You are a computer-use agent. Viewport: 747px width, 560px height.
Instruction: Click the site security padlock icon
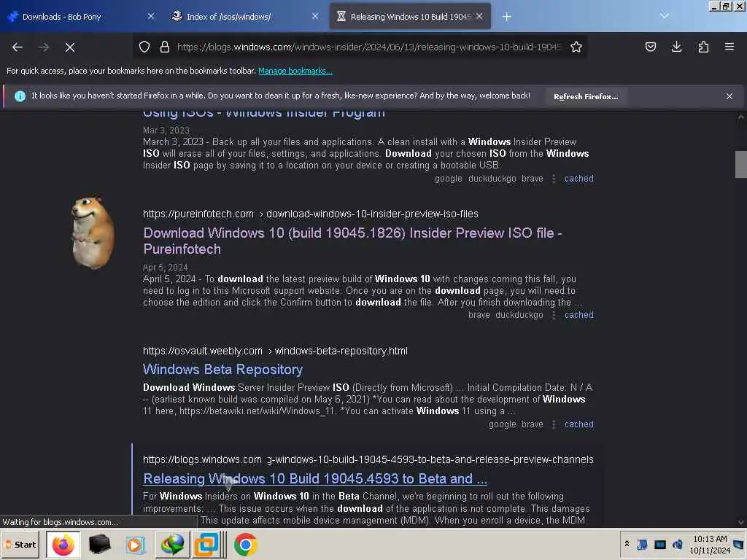coord(165,47)
